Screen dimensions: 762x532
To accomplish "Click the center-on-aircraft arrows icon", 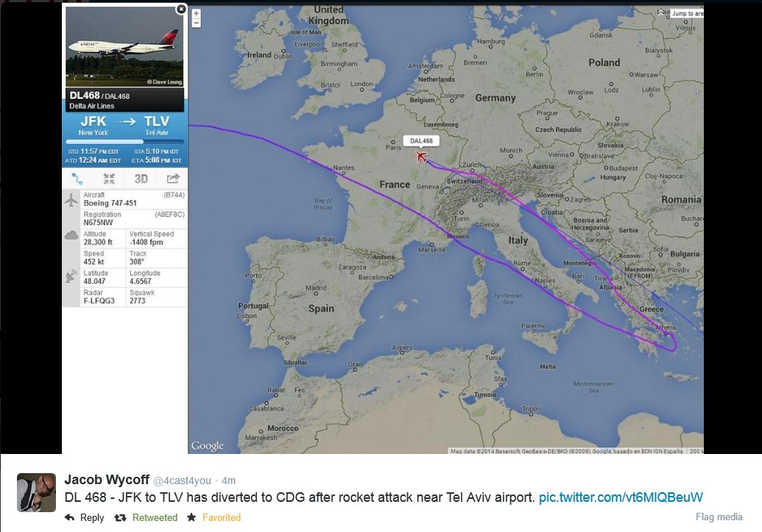I will tap(109, 179).
